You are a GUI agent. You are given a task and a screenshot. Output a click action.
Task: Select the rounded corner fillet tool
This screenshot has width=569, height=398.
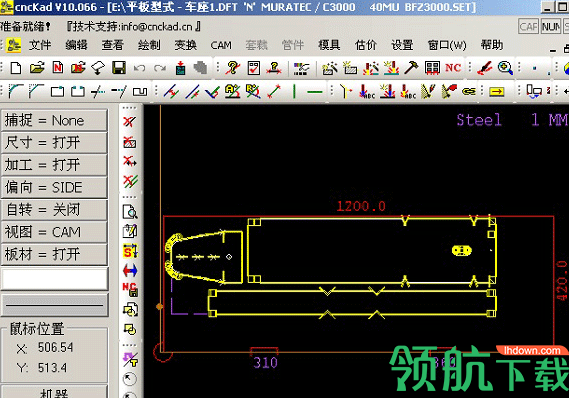[x=16, y=91]
